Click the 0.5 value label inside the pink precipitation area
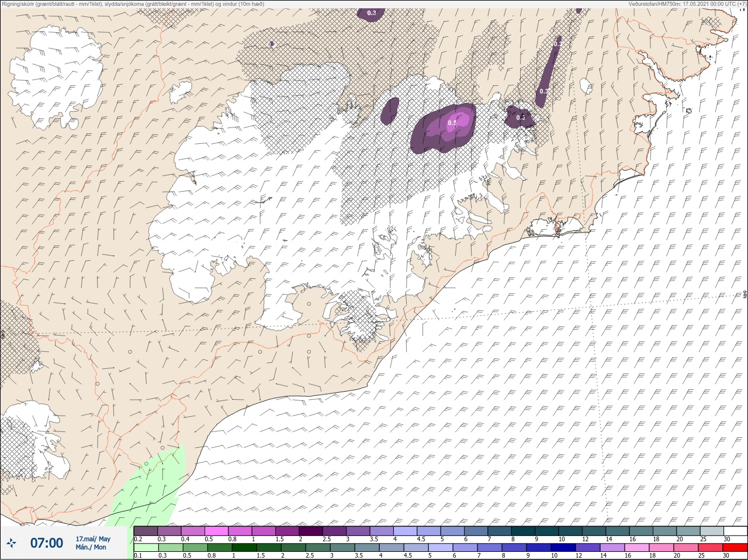Screen dimensions: 748x560 [x=452, y=123]
